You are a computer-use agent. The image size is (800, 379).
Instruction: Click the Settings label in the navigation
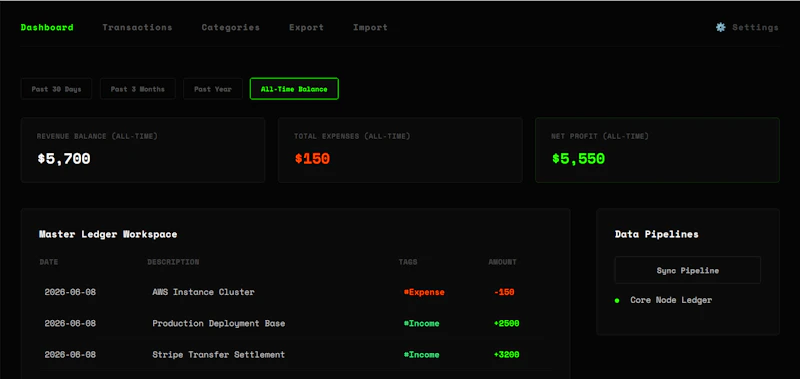coord(756,28)
